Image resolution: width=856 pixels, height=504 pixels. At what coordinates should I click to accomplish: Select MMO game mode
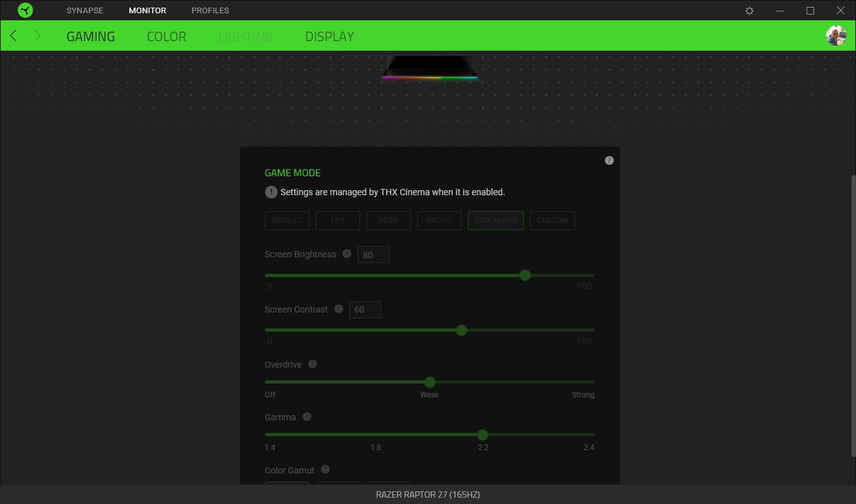click(389, 221)
